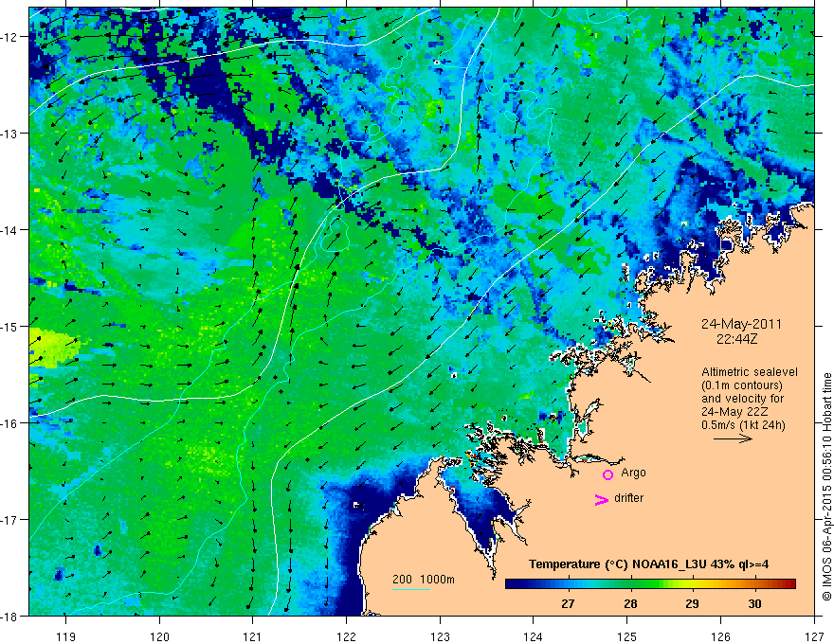Click longitude axis label '119'
The width and height of the screenshot is (834, 644).
click(66, 636)
